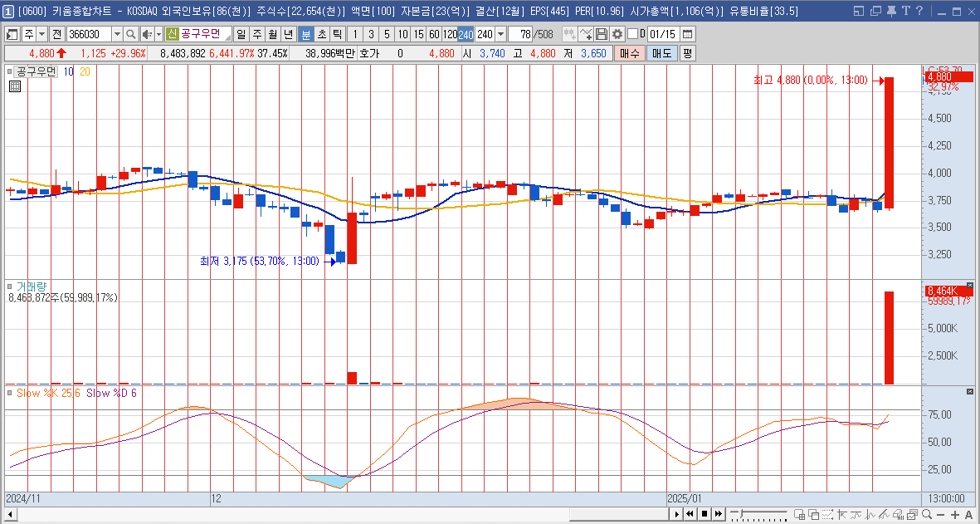The image size is (980, 524).
Task: Select the 년 yearly period toggle
Action: pyautogui.click(x=288, y=34)
